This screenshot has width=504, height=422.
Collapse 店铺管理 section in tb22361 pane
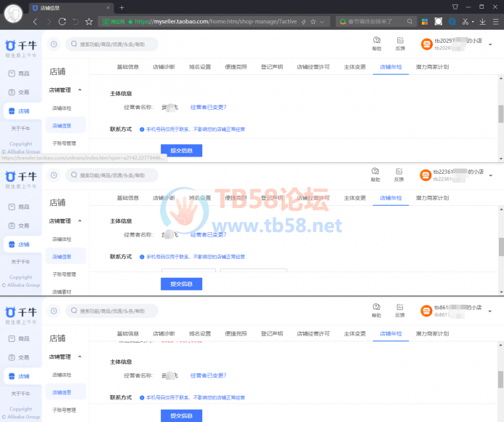pos(80,221)
